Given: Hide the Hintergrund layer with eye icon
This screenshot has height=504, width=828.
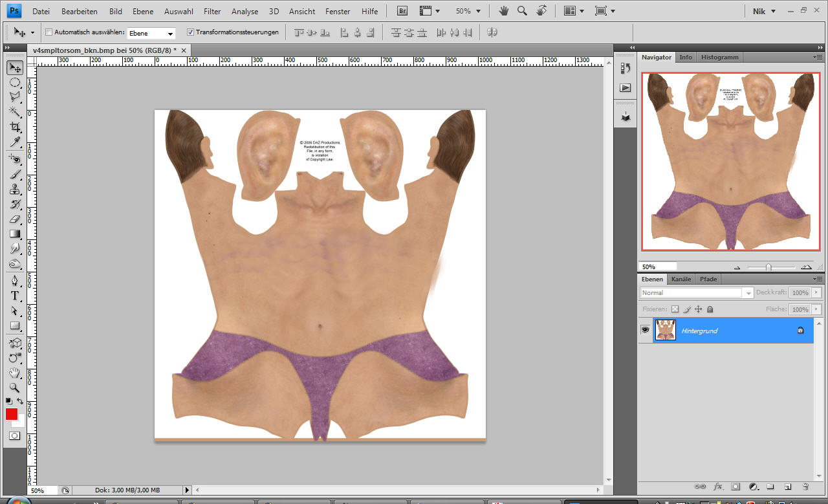Looking at the screenshot, I should pos(645,330).
